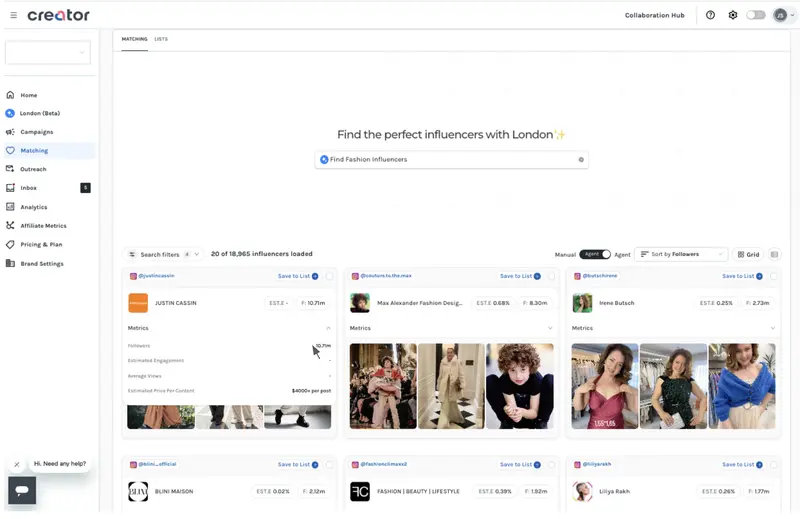Open the hamburger menu beside the creator logo

(x=14, y=15)
